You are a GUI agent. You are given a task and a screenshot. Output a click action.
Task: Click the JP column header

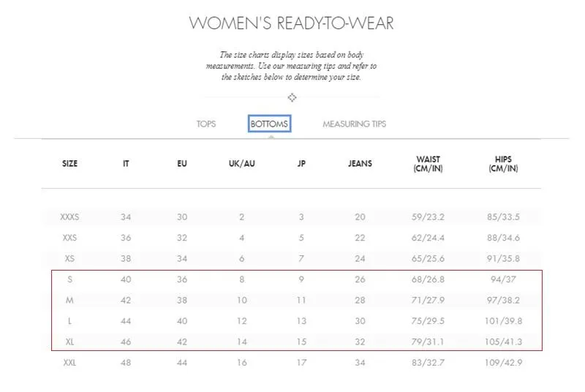[x=301, y=164]
